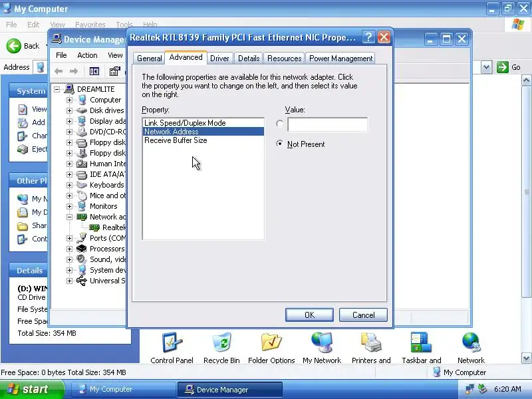This screenshot has height=399, width=532.
Task: Expand the Processors node
Action: pos(70,249)
